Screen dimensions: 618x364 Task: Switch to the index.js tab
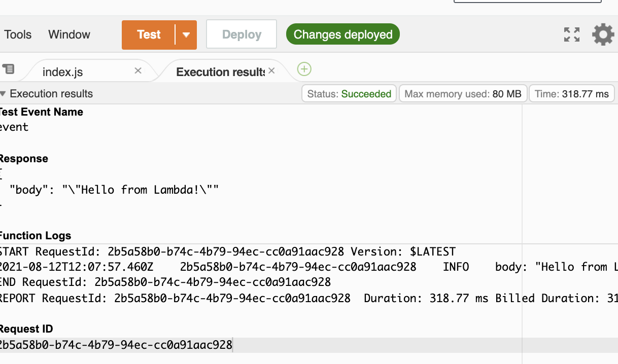(x=62, y=72)
